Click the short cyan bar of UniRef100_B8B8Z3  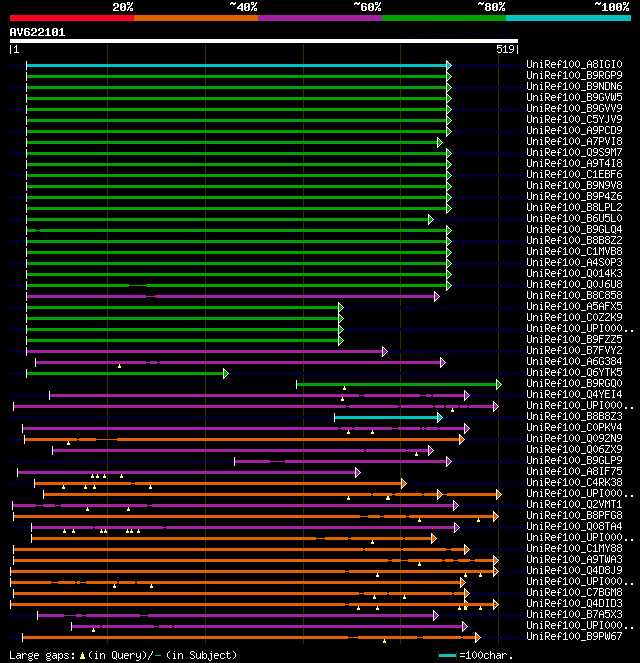pos(386,418)
